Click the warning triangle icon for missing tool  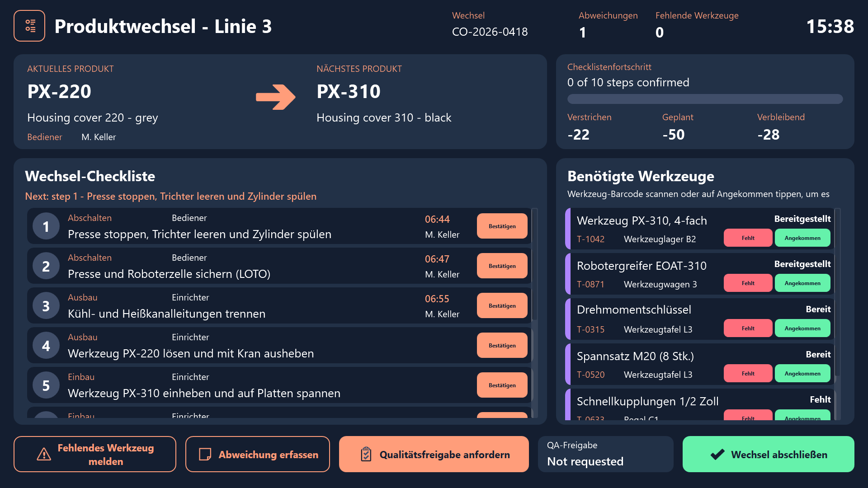pos(44,454)
